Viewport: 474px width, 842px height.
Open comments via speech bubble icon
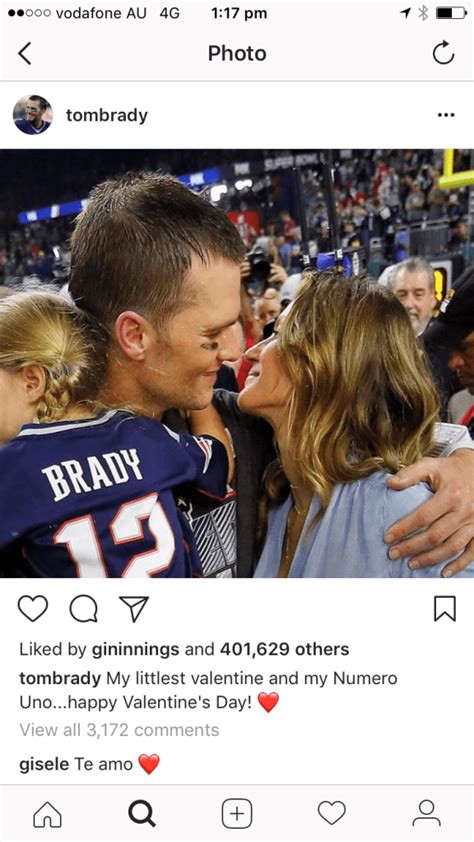[84, 609]
